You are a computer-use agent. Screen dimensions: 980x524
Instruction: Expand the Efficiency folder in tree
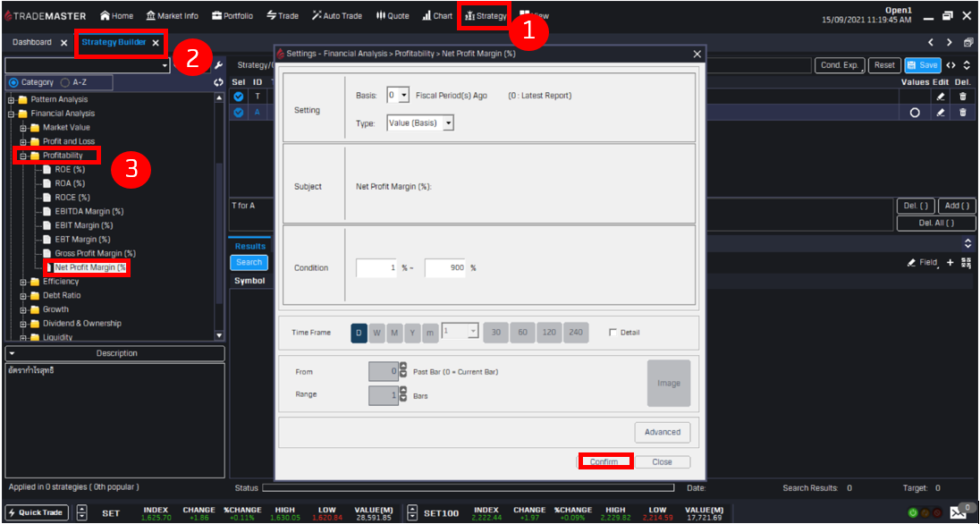click(23, 282)
